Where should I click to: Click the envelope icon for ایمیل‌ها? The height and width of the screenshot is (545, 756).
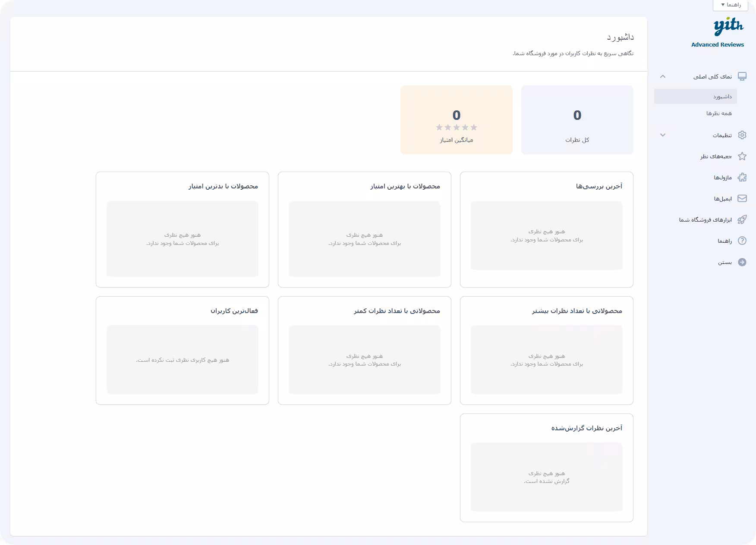pyautogui.click(x=742, y=198)
